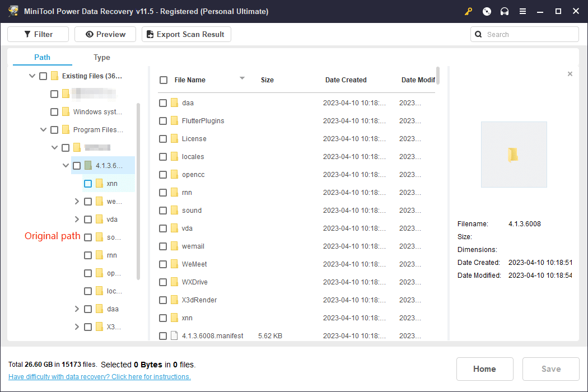The width and height of the screenshot is (588, 392).
Task: Click the bootable disc icon in title bar
Action: (x=487, y=11)
